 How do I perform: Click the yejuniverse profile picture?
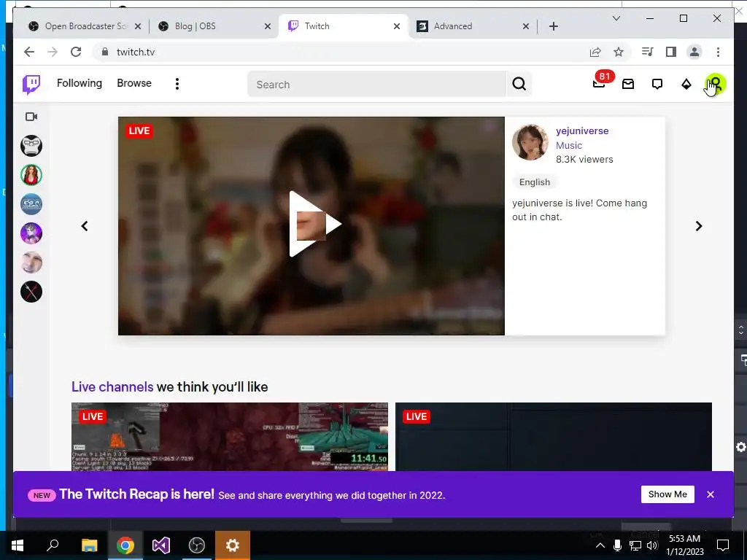530,142
